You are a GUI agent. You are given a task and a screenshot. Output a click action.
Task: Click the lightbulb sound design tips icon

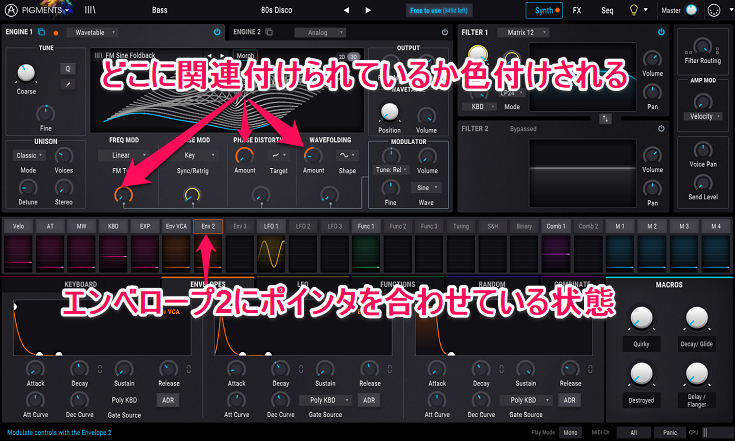coord(634,10)
